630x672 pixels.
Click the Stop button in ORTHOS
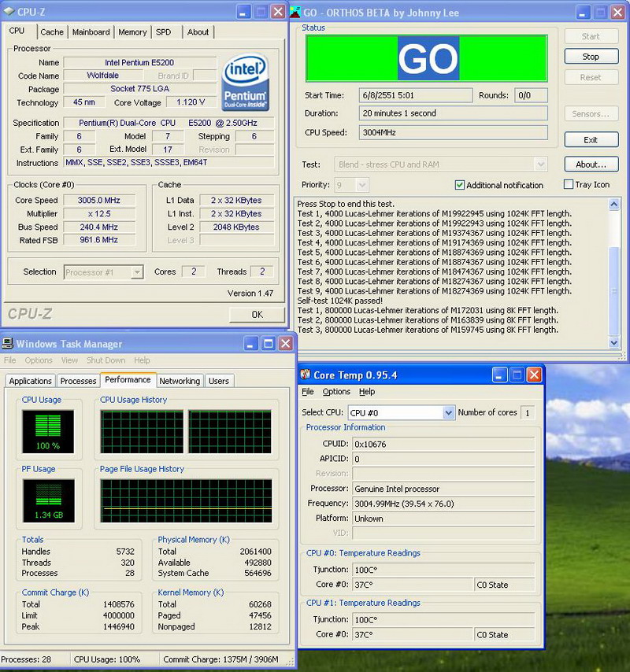pos(591,57)
